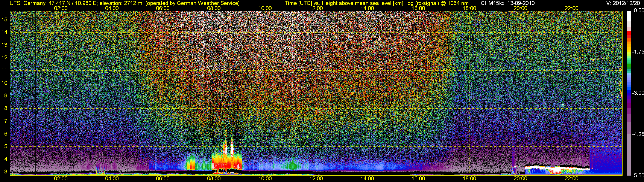Click top time axis label 22:00

point(571,8)
